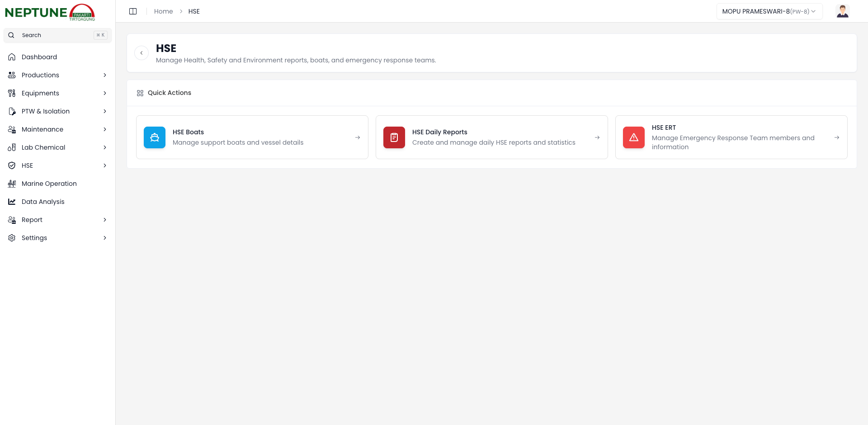
Task: Click the arrow on HSE ERT card
Action: coord(837,137)
